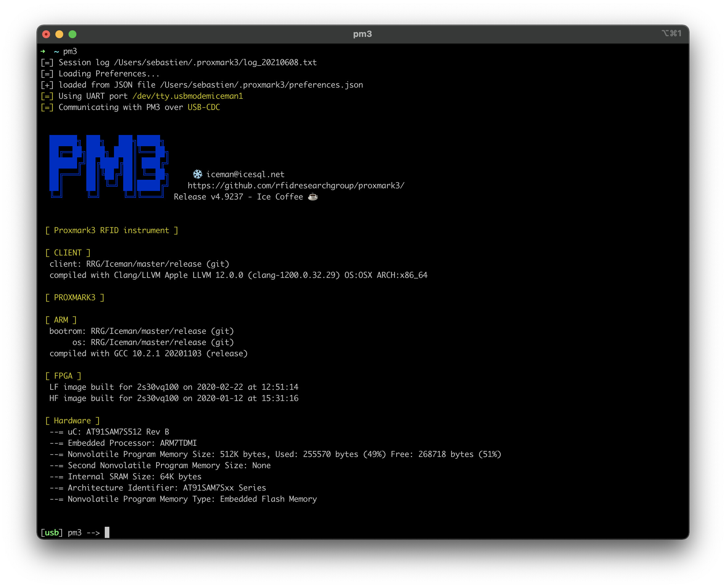Click the 'client: RRG/Iceman/master/release (git)' line
The image size is (726, 588).
(x=139, y=264)
